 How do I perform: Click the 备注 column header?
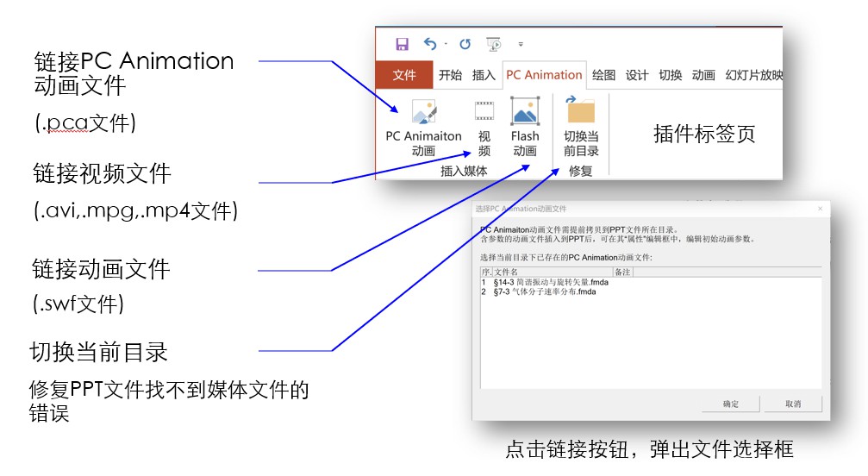(622, 272)
